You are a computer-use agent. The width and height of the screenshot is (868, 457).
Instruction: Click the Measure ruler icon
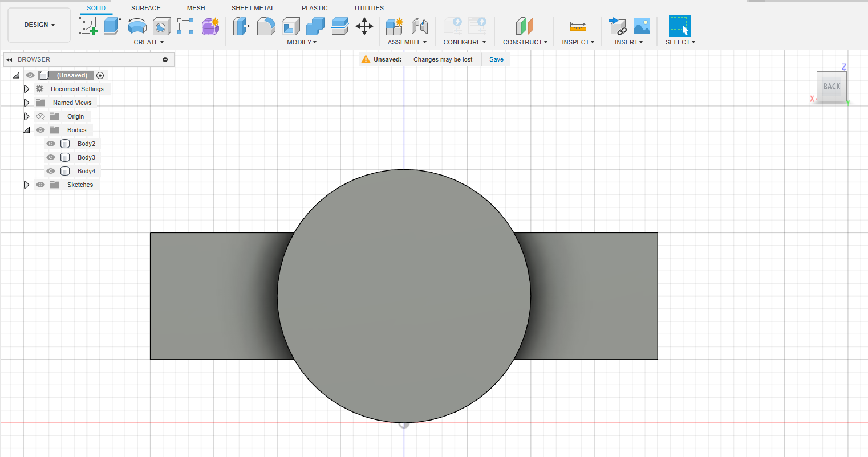(x=578, y=26)
